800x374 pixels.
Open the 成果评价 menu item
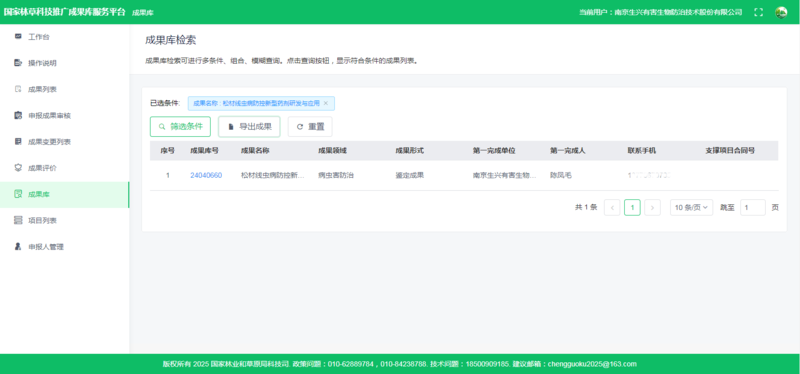pos(64,168)
